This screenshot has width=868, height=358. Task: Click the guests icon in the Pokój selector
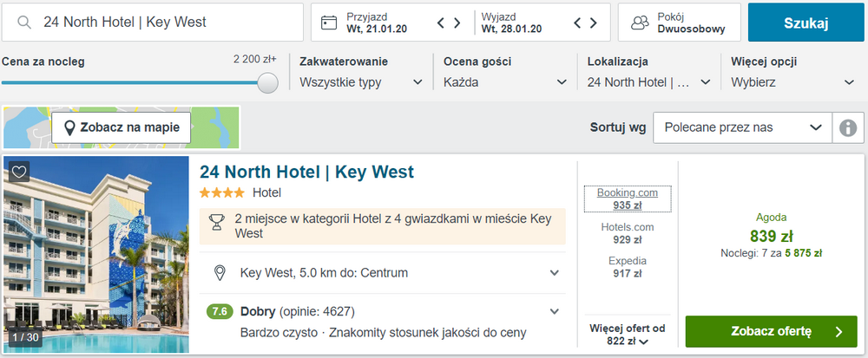pyautogui.click(x=639, y=23)
